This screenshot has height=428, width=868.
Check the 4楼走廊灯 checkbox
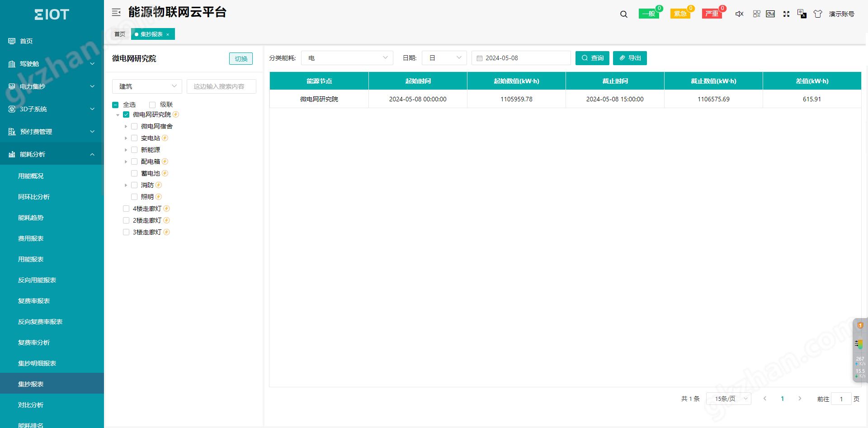126,209
